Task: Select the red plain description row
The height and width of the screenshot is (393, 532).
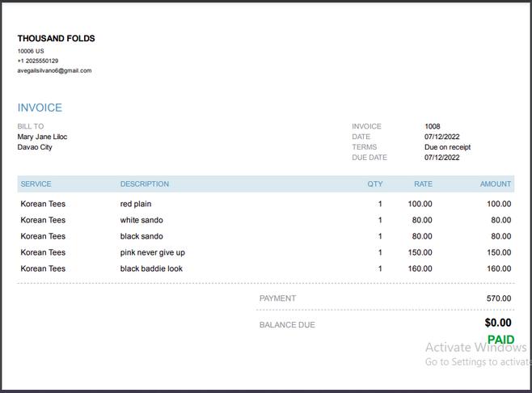Action: tap(136, 204)
